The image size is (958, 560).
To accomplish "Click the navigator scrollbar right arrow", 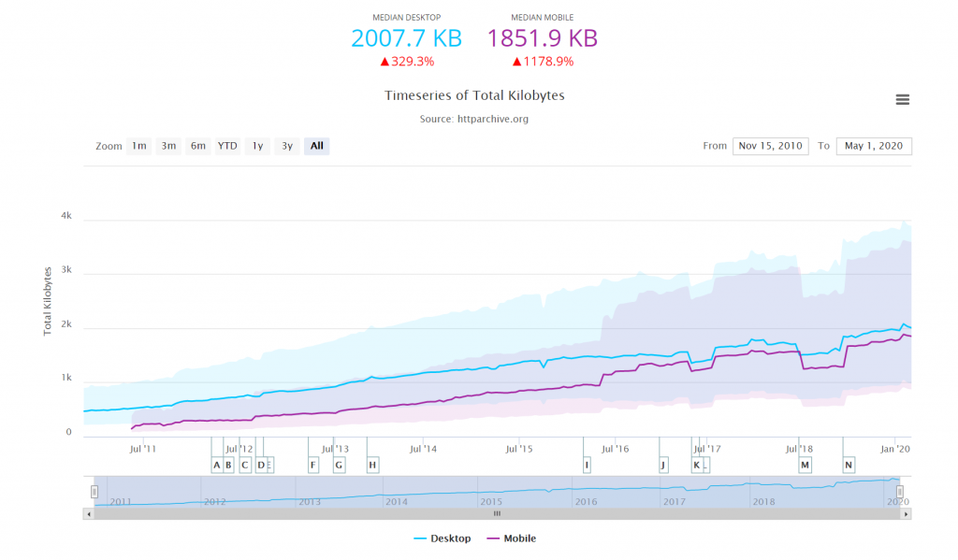I will pyautogui.click(x=906, y=514).
